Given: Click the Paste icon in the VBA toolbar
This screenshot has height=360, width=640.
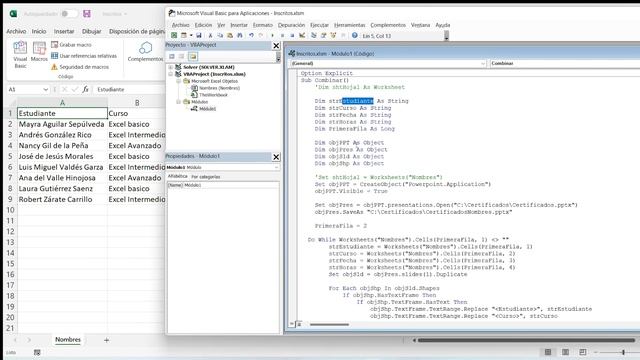Looking at the screenshot, I should 230,36.
